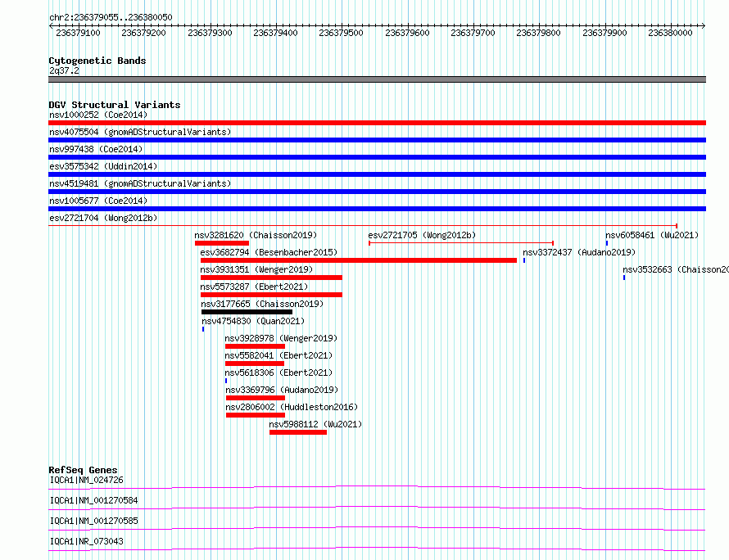Image resolution: width=729 pixels, height=560 pixels.
Task: Select the red nsv5573287 variant bar
Action: point(271,295)
